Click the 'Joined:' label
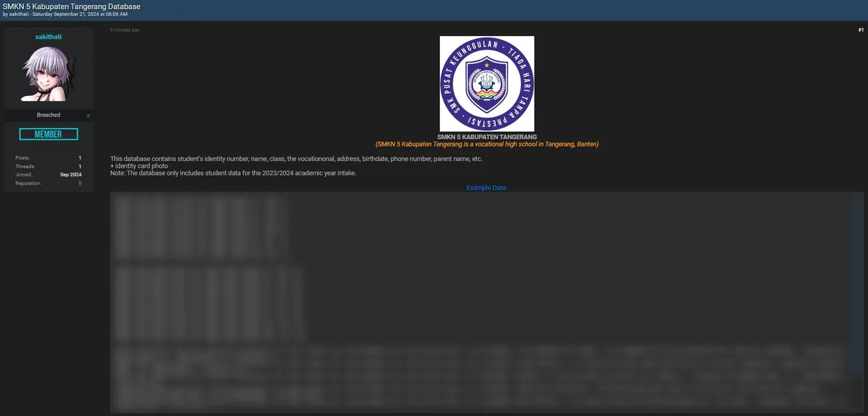This screenshot has width=868, height=416. point(23,174)
